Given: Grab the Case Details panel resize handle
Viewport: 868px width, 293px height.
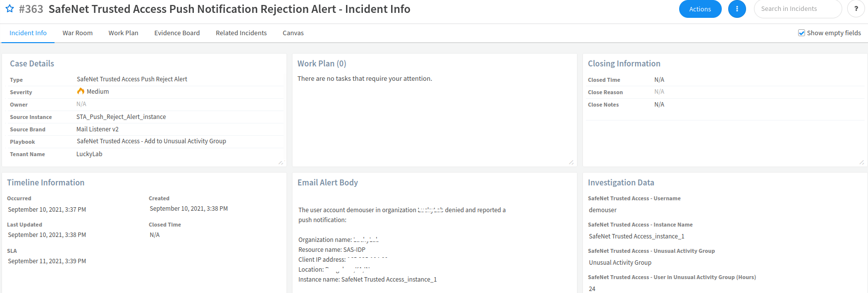Looking at the screenshot, I should point(281,163).
